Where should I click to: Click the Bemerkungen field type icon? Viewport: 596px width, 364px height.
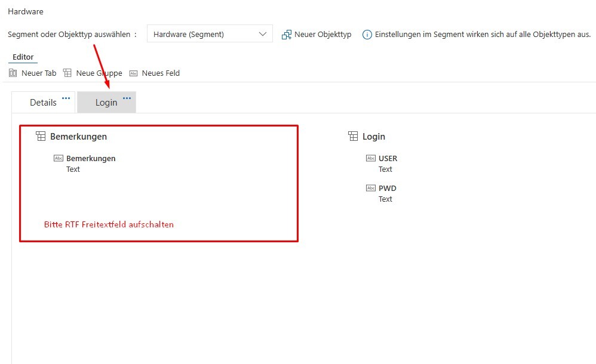click(59, 158)
